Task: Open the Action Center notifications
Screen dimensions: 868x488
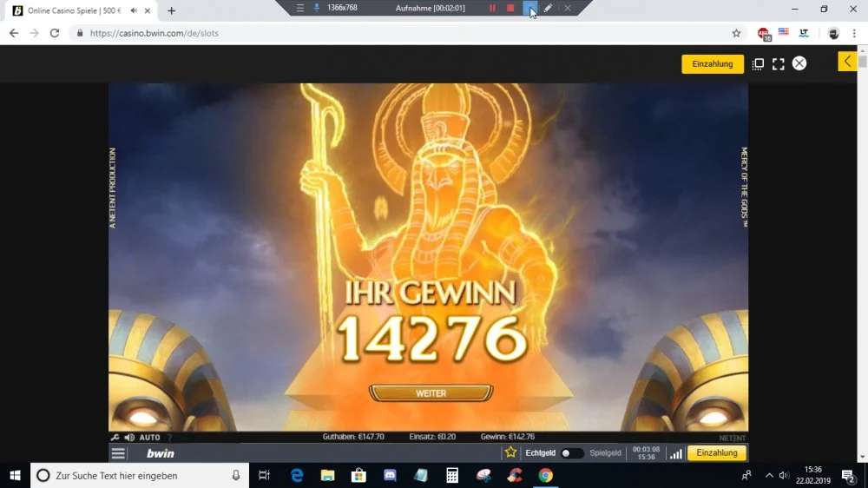Action: (x=847, y=475)
